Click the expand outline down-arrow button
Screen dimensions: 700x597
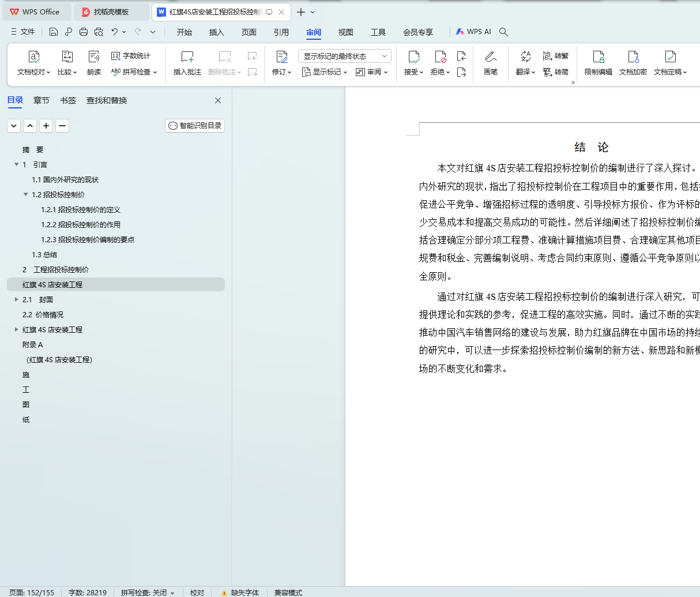pyautogui.click(x=14, y=126)
